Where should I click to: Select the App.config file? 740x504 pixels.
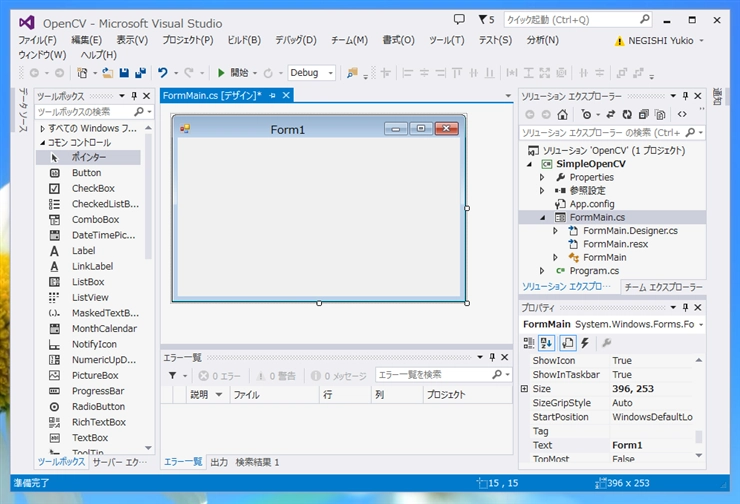[592, 204]
